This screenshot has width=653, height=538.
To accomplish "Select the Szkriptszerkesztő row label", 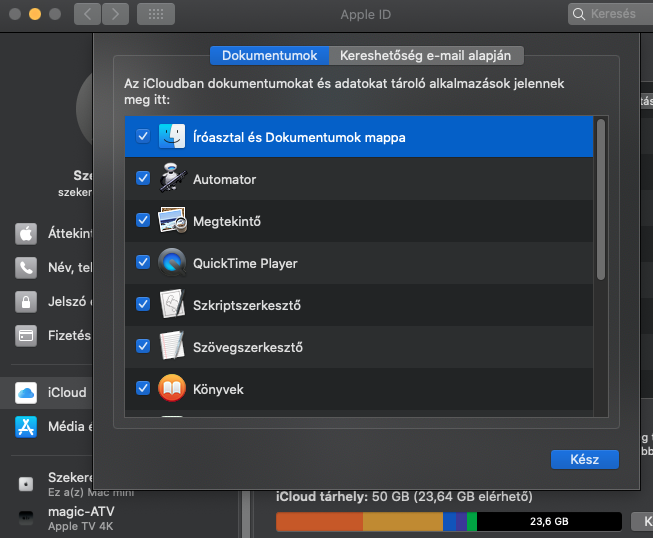I will (247, 305).
